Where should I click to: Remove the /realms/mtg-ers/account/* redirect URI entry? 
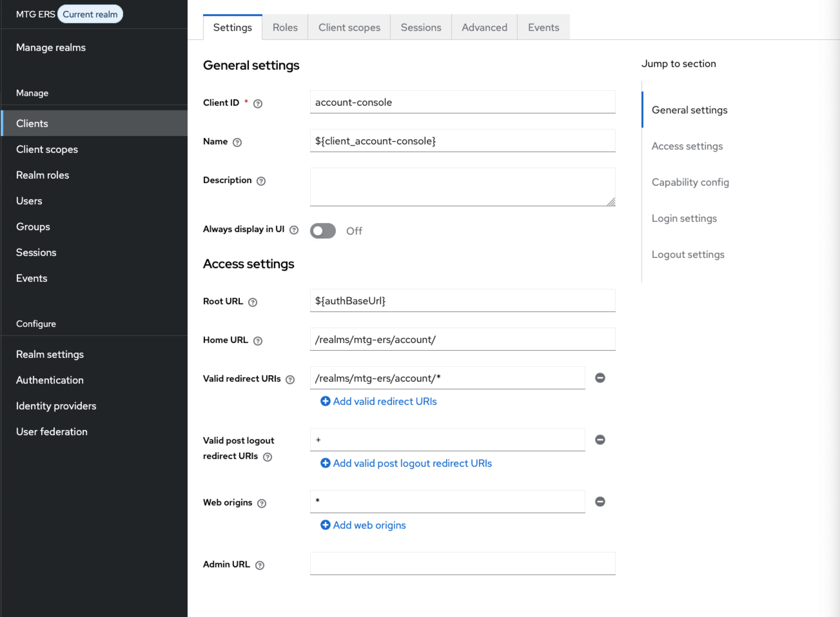600,377
